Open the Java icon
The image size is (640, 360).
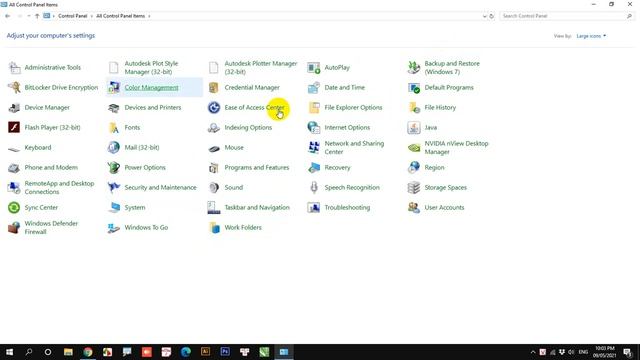coord(414,127)
